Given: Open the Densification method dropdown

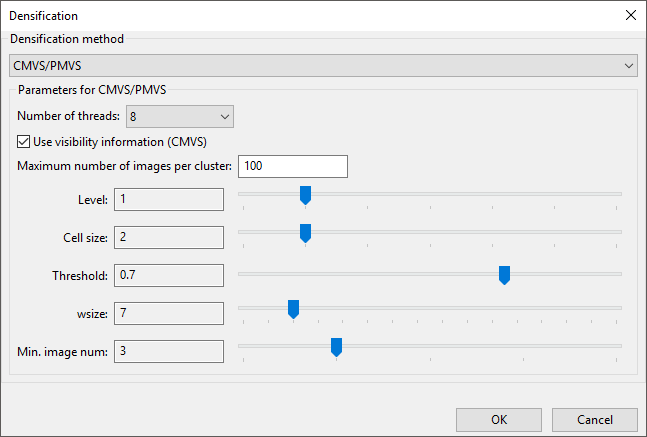Looking at the screenshot, I should (x=323, y=65).
